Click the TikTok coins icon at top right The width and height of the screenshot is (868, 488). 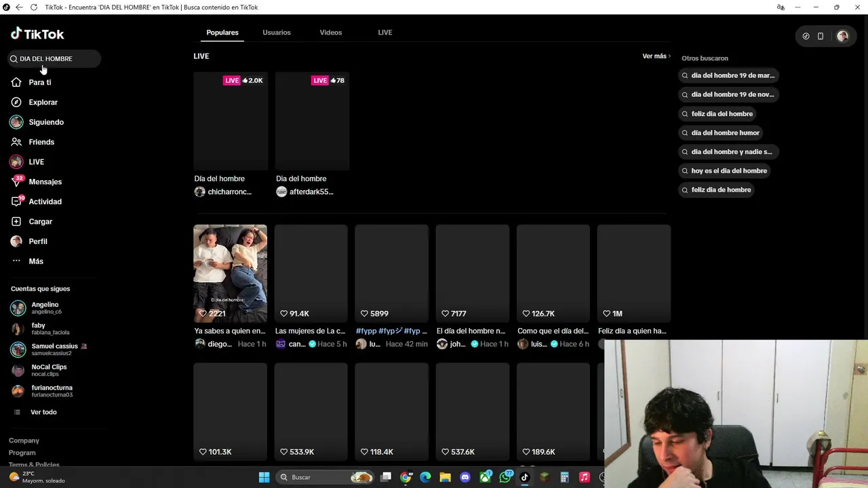(806, 37)
